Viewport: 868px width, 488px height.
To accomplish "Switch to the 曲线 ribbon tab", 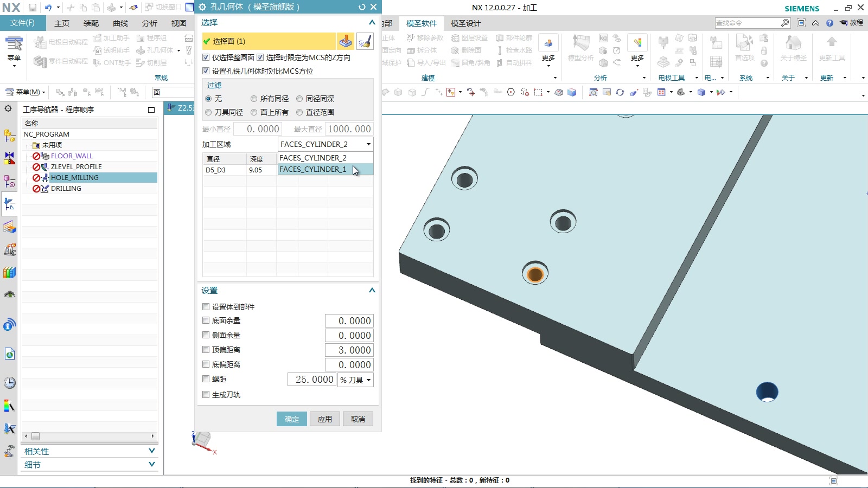I will tap(120, 23).
